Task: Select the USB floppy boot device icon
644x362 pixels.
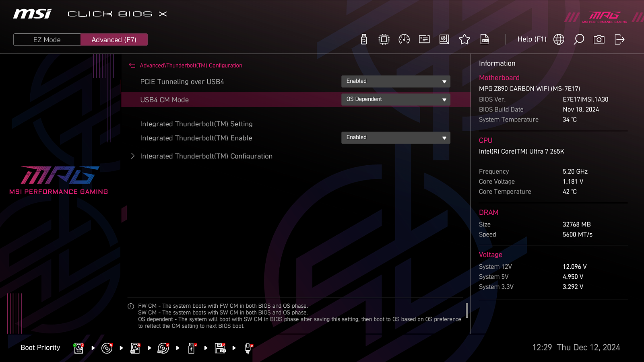Action: pos(220,348)
